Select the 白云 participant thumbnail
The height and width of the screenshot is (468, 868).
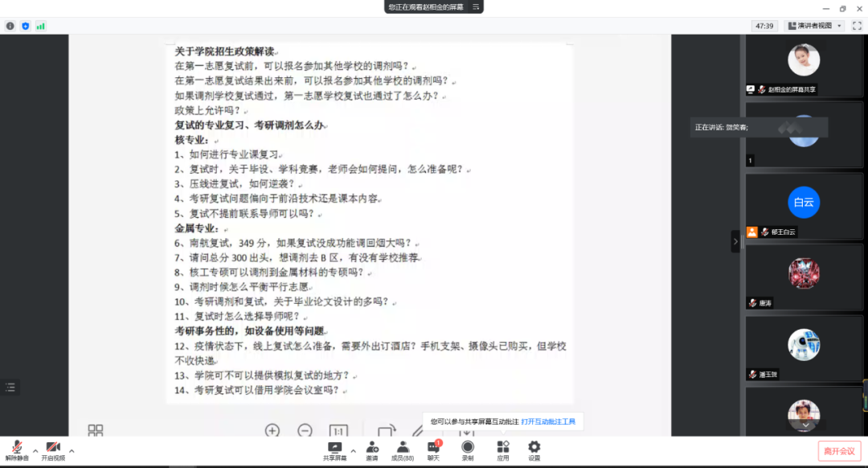[x=803, y=203]
